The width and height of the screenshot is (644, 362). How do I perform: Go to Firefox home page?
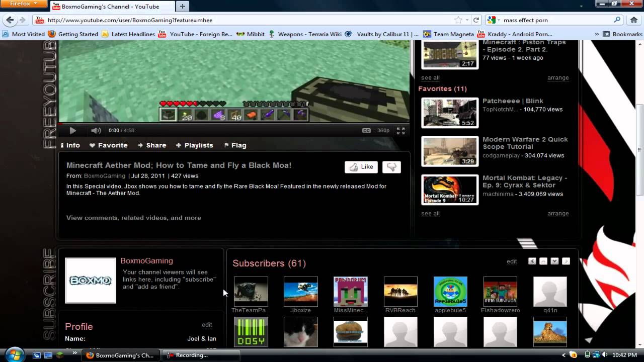pyautogui.click(x=634, y=20)
